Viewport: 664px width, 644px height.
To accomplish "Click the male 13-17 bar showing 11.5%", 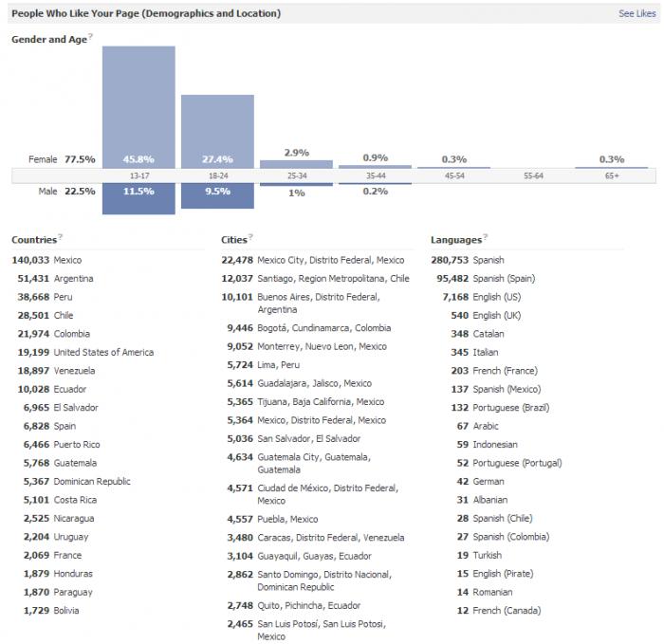I will (138, 198).
